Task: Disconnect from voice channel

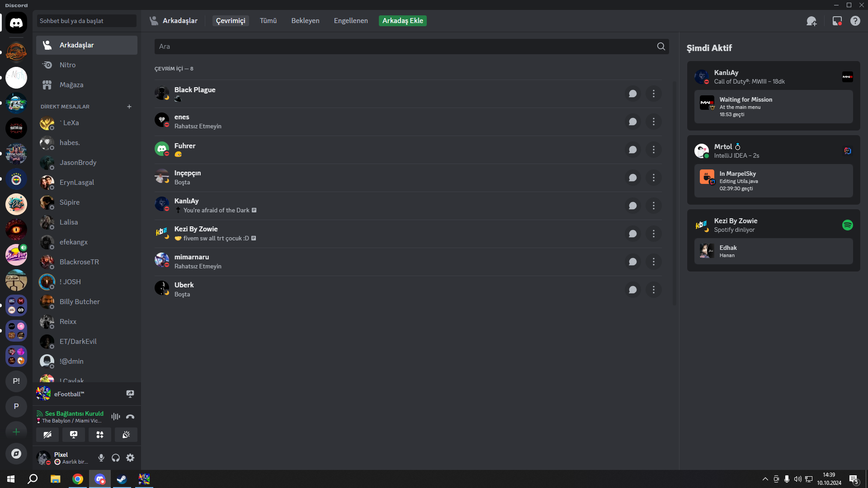Action: tap(130, 417)
